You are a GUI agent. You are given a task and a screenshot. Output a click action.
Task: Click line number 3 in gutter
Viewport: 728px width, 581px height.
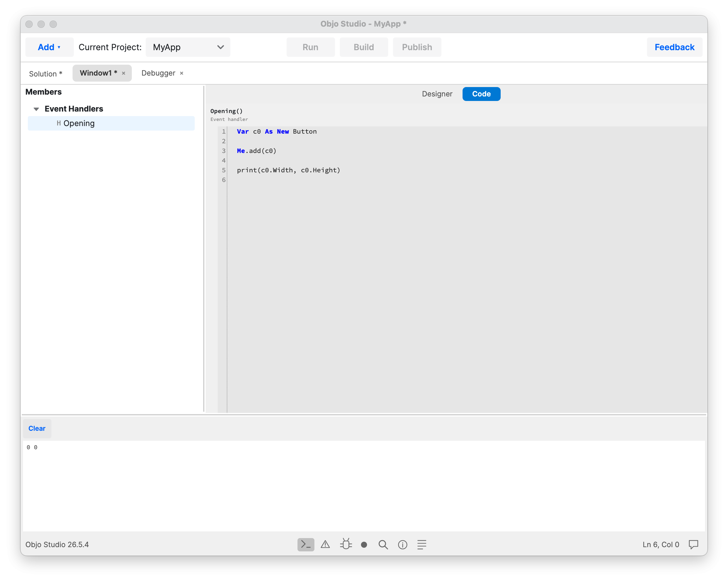click(x=223, y=151)
